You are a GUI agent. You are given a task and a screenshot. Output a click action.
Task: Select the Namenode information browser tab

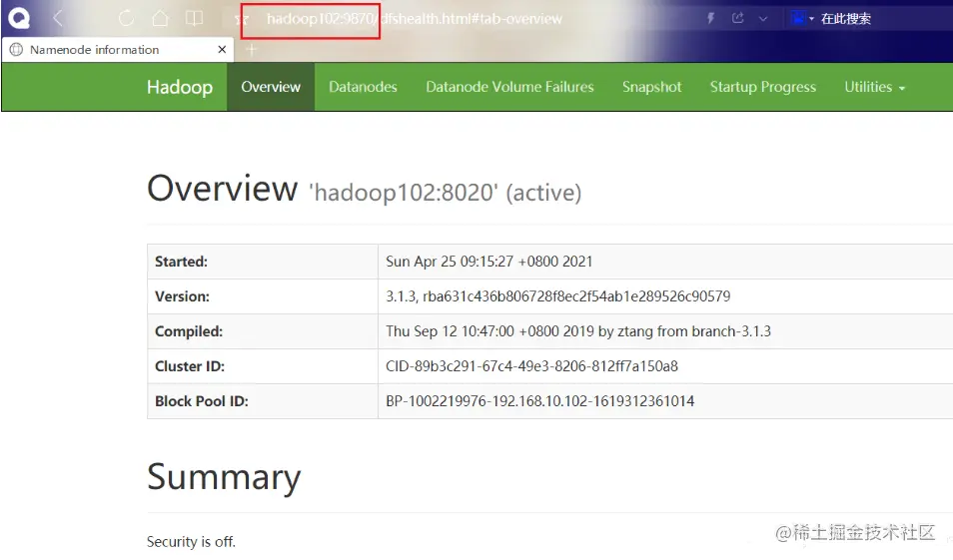118,50
